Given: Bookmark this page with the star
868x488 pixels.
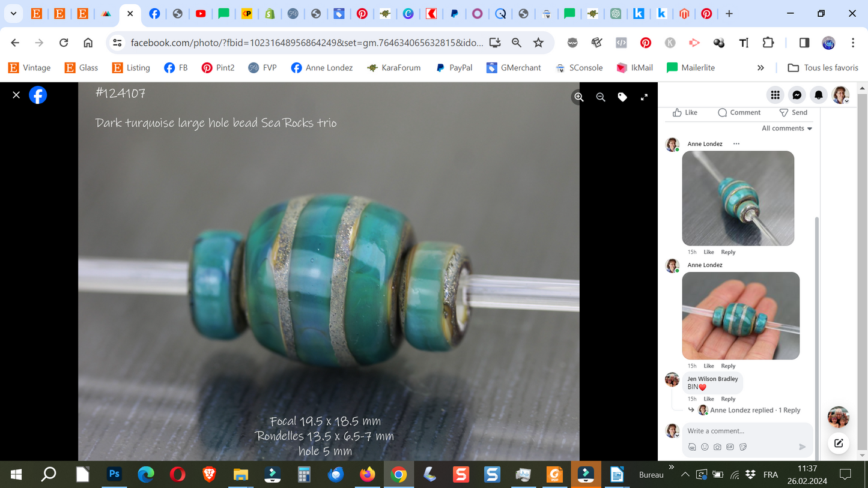Looking at the screenshot, I should coord(538,43).
